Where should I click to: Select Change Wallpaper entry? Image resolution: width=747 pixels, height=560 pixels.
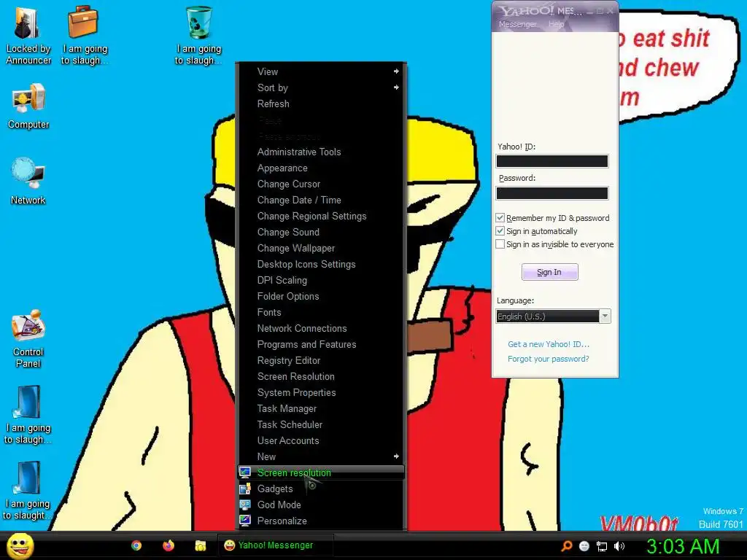point(322,248)
